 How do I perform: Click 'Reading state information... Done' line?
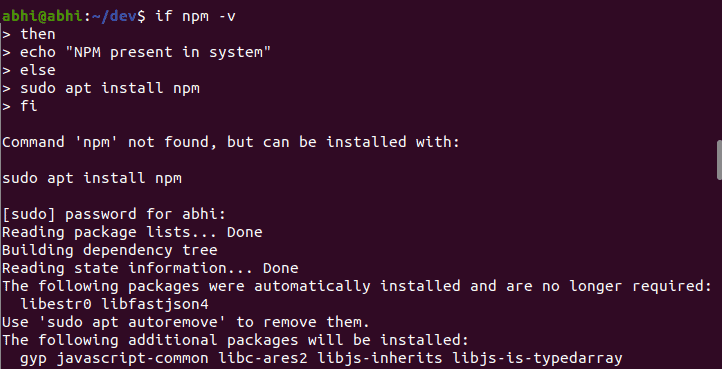(x=150, y=268)
